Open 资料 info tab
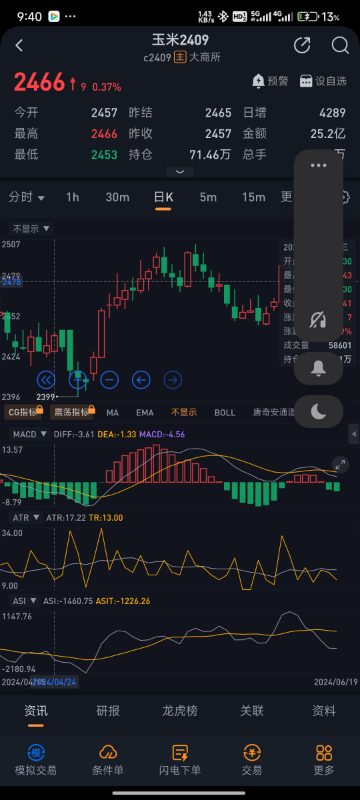The width and height of the screenshot is (360, 800). (x=324, y=710)
